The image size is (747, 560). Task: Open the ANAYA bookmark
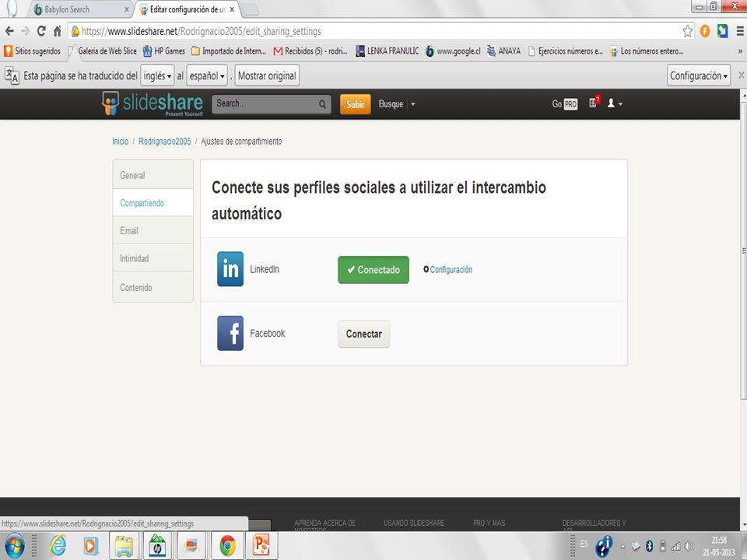point(503,51)
